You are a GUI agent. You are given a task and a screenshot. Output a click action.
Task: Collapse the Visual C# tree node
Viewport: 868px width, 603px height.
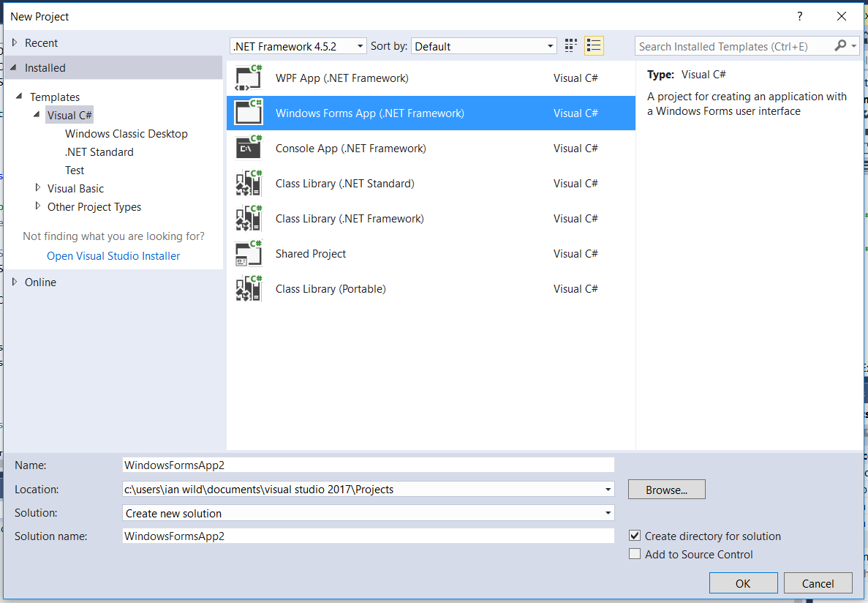coord(37,115)
